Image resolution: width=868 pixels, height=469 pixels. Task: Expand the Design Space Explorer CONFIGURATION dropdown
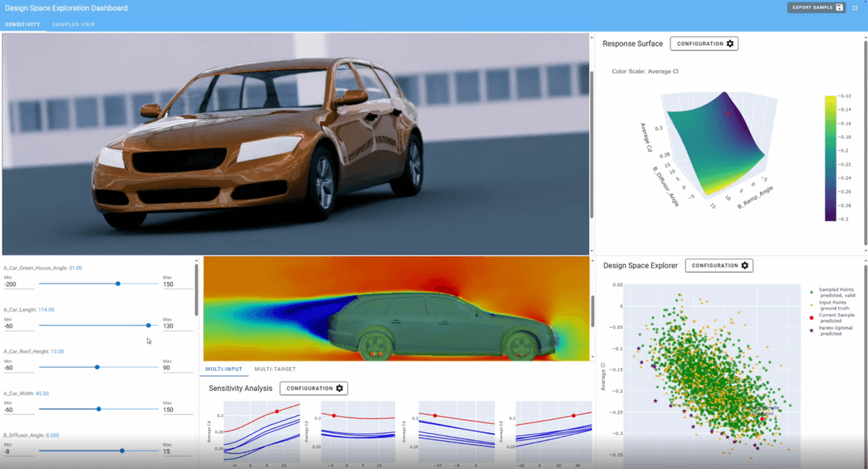pos(719,265)
